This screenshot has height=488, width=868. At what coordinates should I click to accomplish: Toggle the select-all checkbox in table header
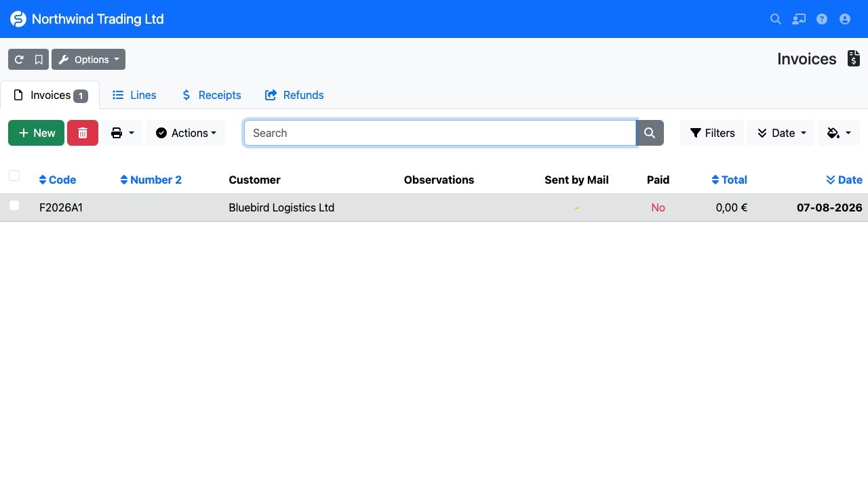coord(14,176)
